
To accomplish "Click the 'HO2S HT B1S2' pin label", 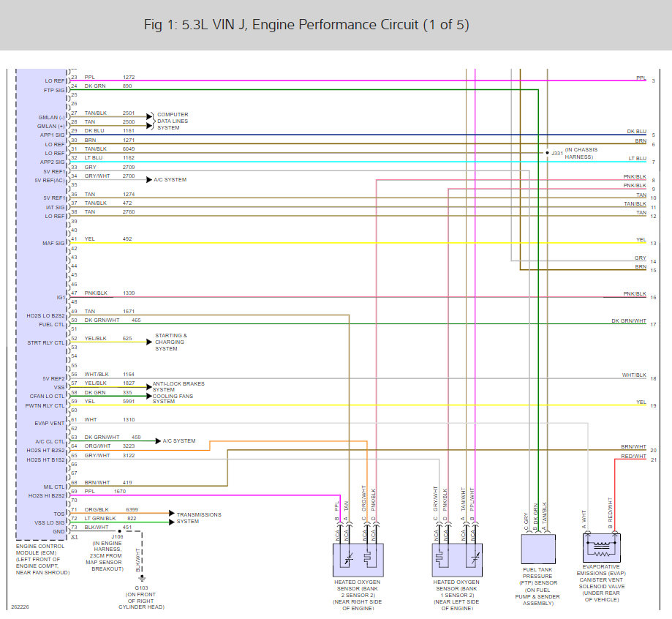I will (45, 459).
